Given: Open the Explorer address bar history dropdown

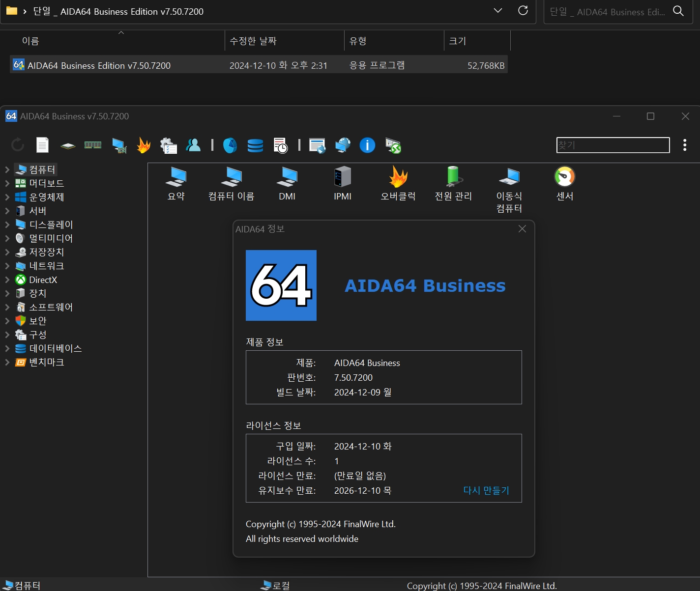Looking at the screenshot, I should [497, 11].
